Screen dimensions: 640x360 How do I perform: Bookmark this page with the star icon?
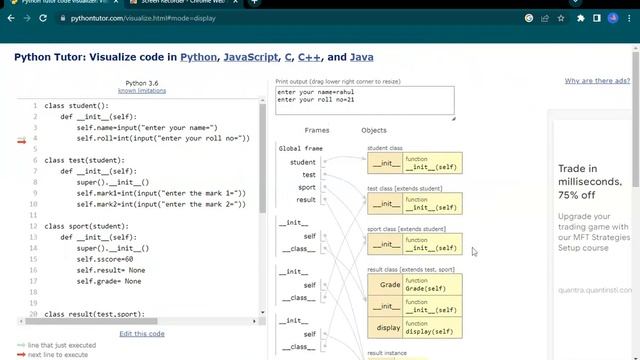click(561, 18)
